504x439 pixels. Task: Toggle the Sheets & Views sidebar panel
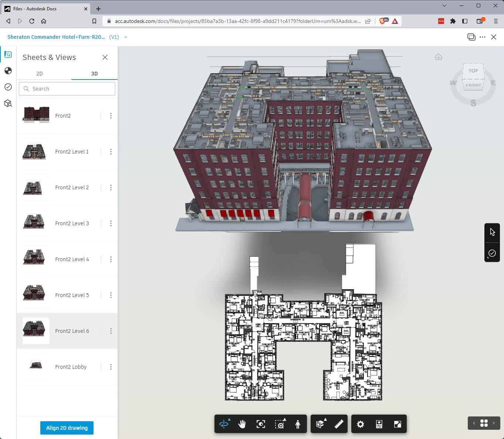click(8, 55)
